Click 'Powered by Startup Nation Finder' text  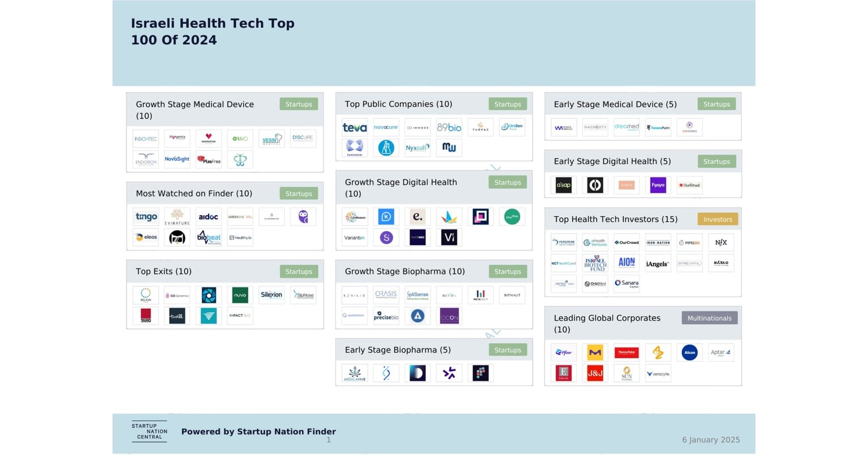click(258, 432)
